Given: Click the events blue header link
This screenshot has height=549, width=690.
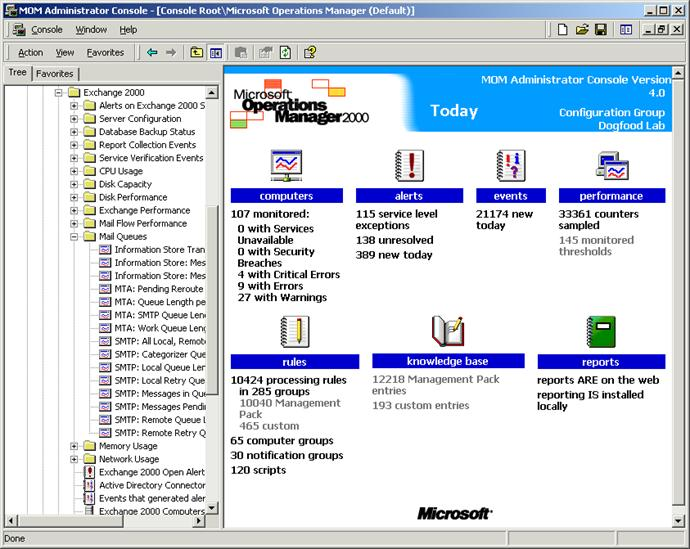Looking at the screenshot, I should [x=510, y=196].
